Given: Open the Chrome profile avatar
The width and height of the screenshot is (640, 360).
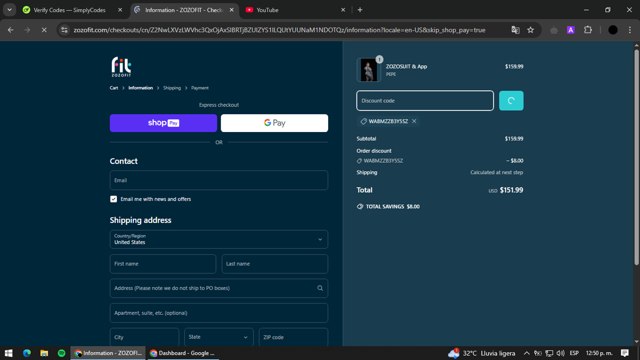Looking at the screenshot, I should 613,30.
